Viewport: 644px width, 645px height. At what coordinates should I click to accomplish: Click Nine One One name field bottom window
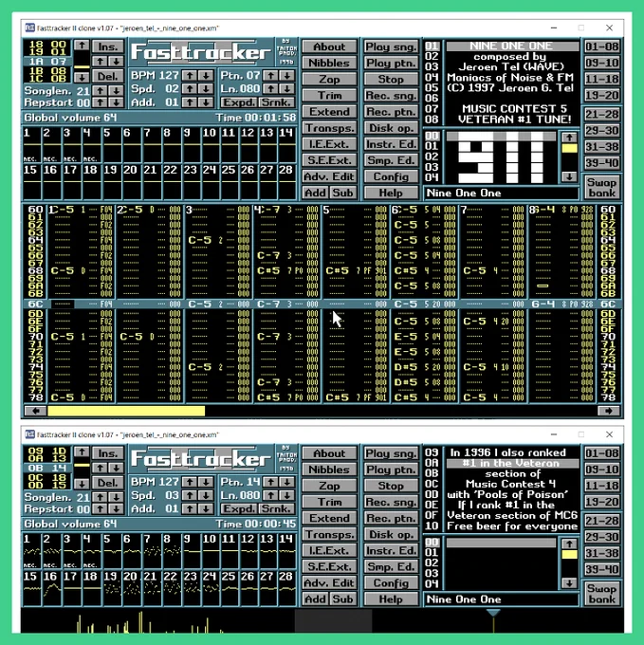pos(502,599)
